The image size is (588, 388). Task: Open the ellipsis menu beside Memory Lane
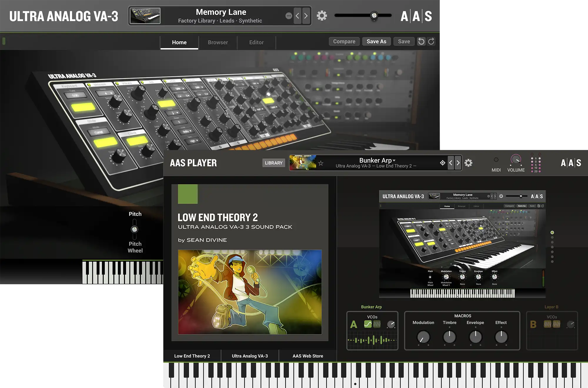(289, 16)
